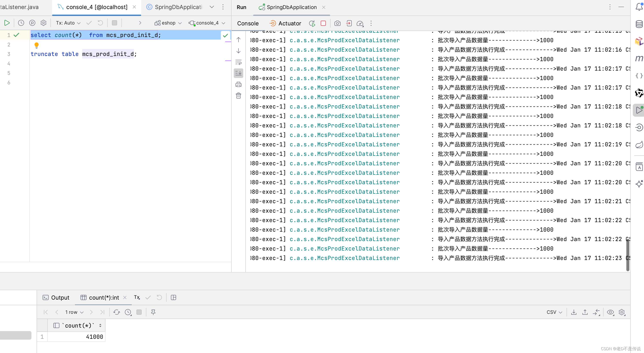Open the 1 row page size selector
Image resolution: width=644 pixels, height=353 pixels.
click(x=74, y=312)
